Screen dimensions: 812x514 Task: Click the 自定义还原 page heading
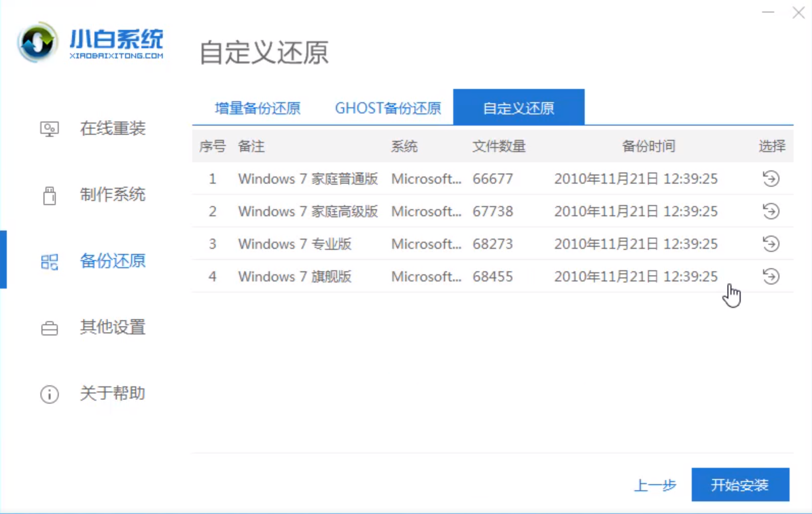(x=264, y=52)
